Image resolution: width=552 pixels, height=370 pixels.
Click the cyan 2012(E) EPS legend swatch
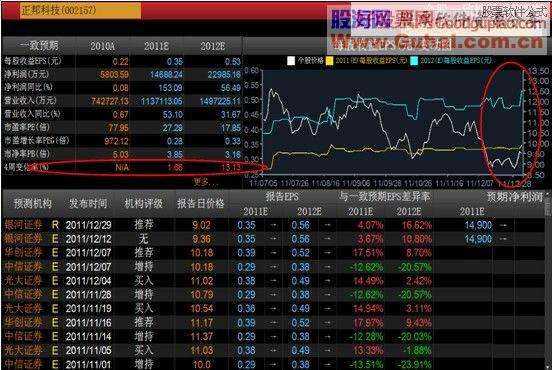(414, 61)
